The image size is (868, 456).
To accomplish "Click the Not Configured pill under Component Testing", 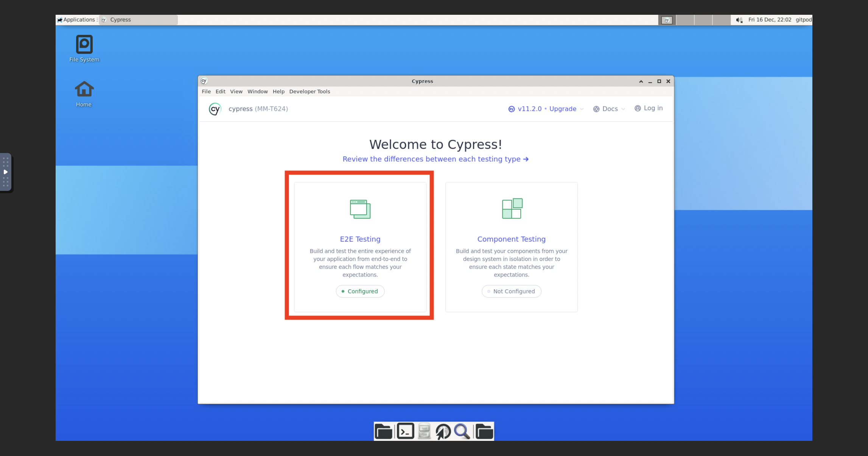I will point(511,291).
